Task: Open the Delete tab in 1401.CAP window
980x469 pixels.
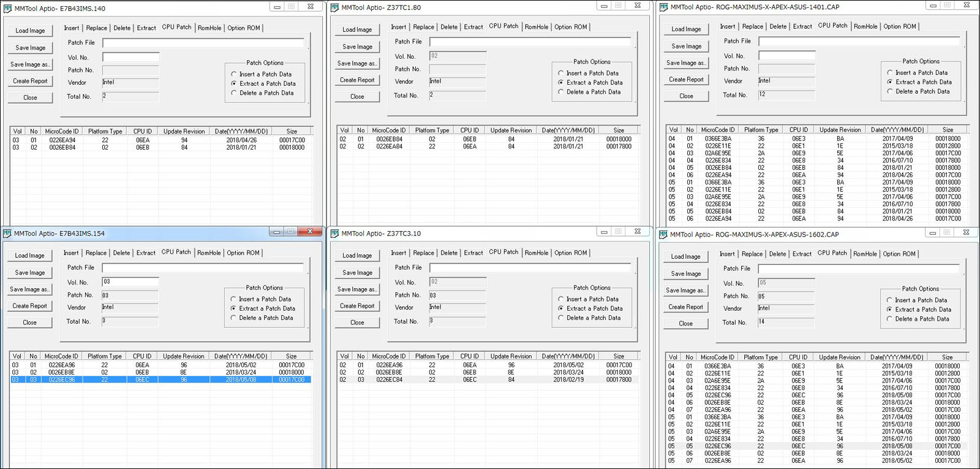Action: point(778,26)
